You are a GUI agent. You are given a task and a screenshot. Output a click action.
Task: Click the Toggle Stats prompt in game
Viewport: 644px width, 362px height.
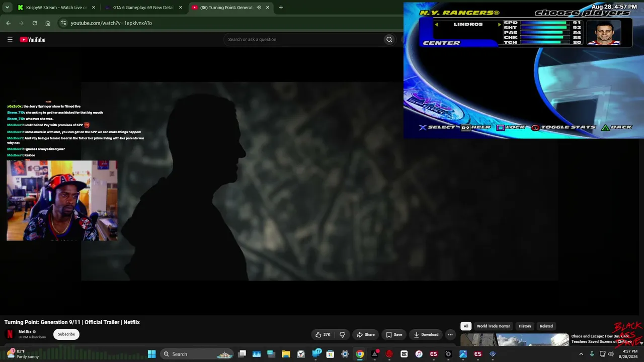[563, 127]
